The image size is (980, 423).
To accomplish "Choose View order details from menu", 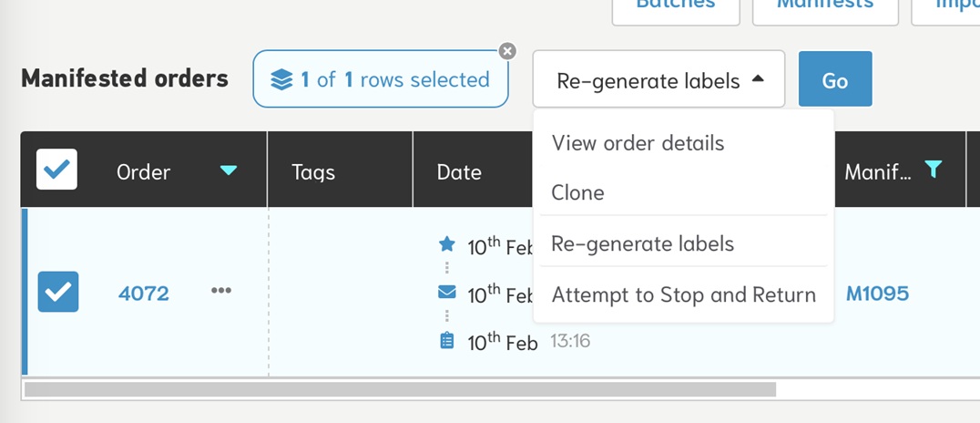I will pos(638,143).
